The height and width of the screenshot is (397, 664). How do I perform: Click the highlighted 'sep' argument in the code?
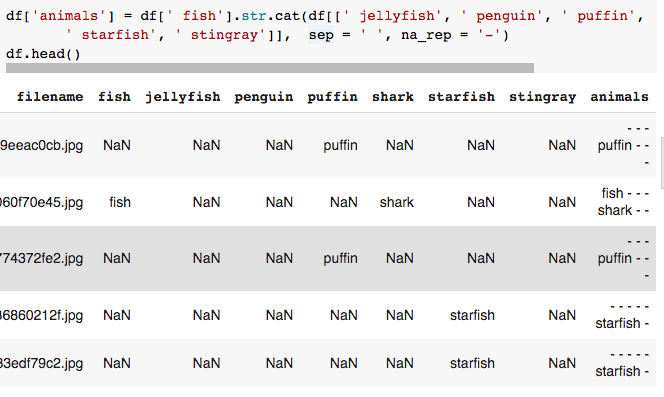click(x=321, y=35)
